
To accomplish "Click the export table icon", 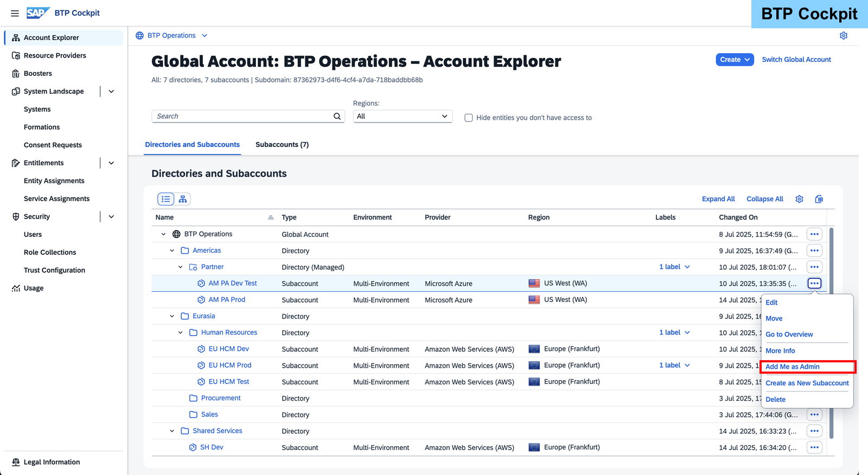I will click(x=819, y=199).
